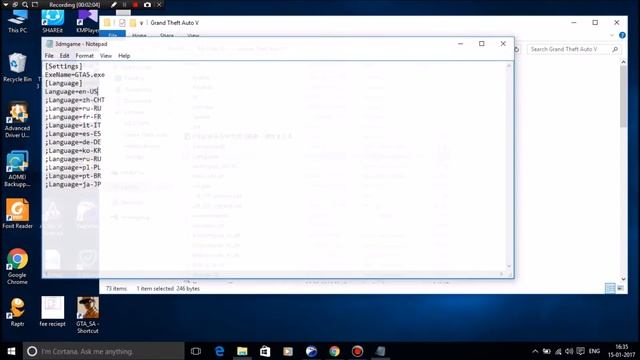Click the ExeName=GTA5.exe line
640x360 pixels.
pyautogui.click(x=75, y=75)
